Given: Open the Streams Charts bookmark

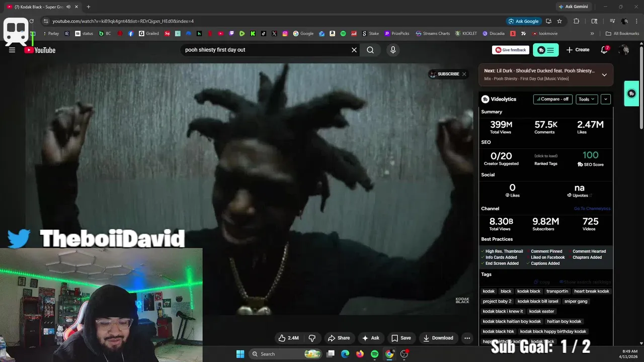Looking at the screenshot, I should [x=433, y=34].
